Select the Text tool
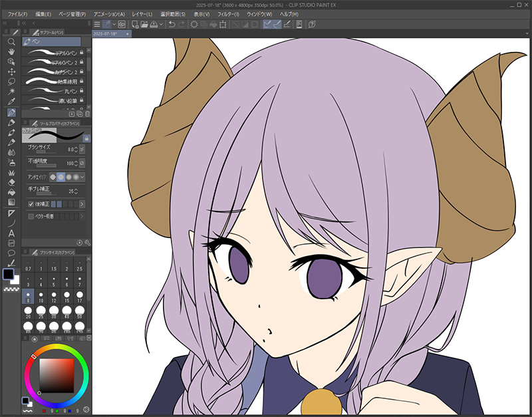This screenshot has width=532, height=417. coord(11,233)
